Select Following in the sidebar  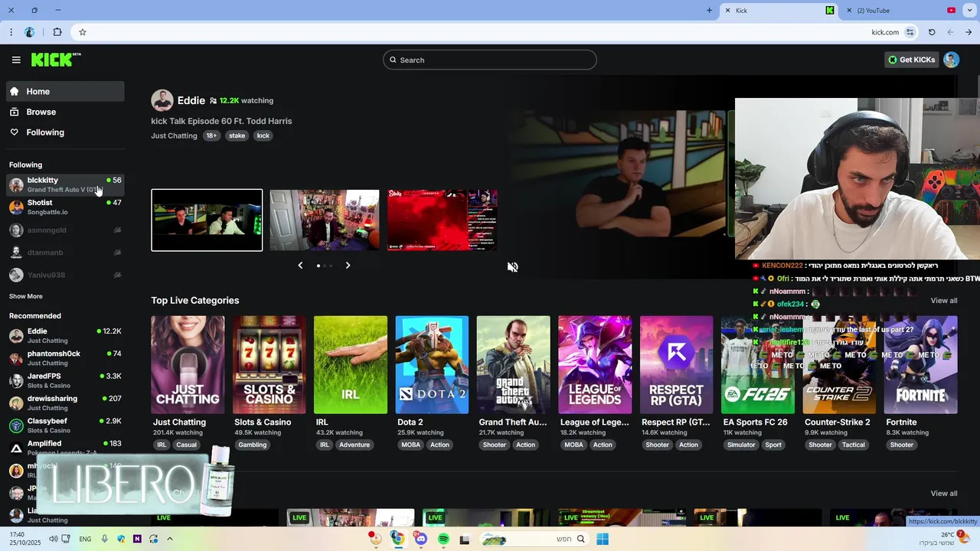(65, 132)
